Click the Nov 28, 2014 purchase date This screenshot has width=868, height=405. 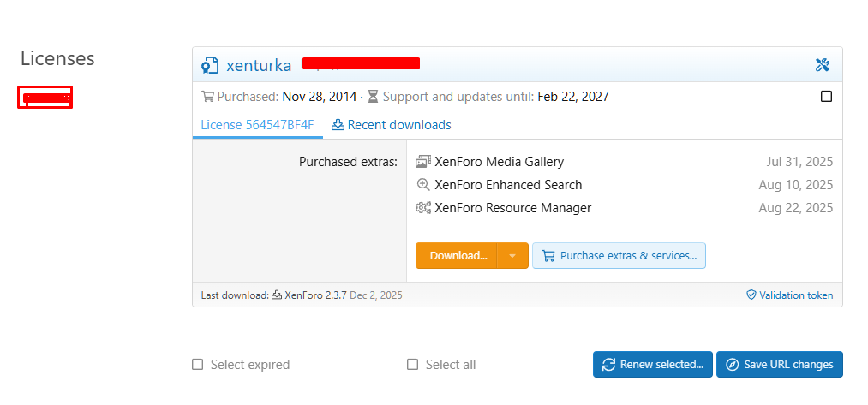tap(320, 97)
